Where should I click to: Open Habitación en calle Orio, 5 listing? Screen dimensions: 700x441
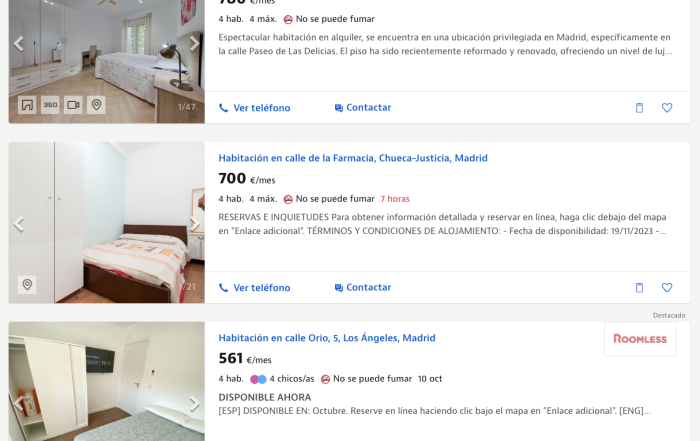tap(327, 338)
